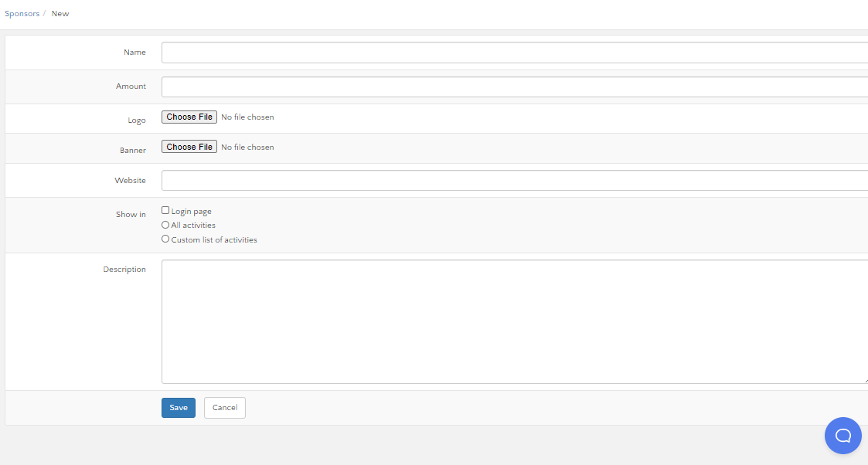Click inside the Description text area
Viewport: 868px width, 465px height.
pyautogui.click(x=514, y=321)
